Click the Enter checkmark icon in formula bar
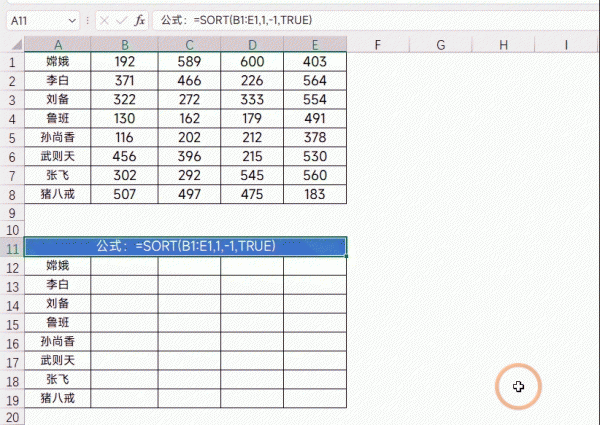This screenshot has width=600, height=425. (x=120, y=20)
